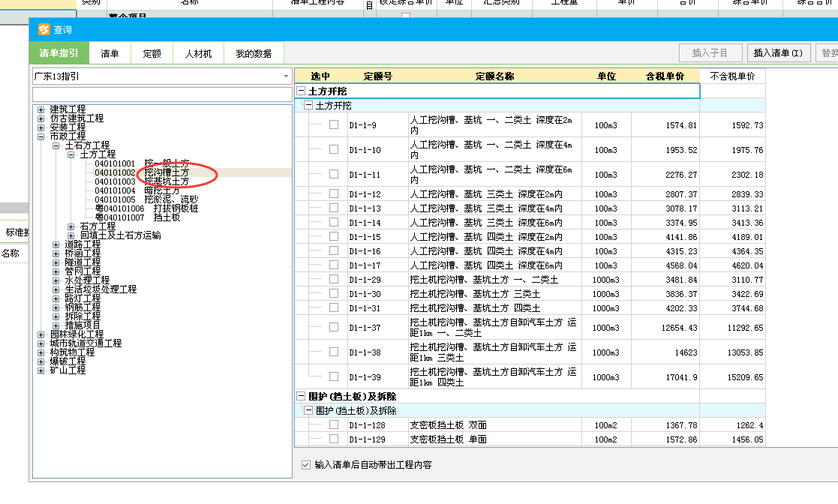The image size is (838, 504).
Task: Check the box for D1-1-9
Action: point(334,124)
